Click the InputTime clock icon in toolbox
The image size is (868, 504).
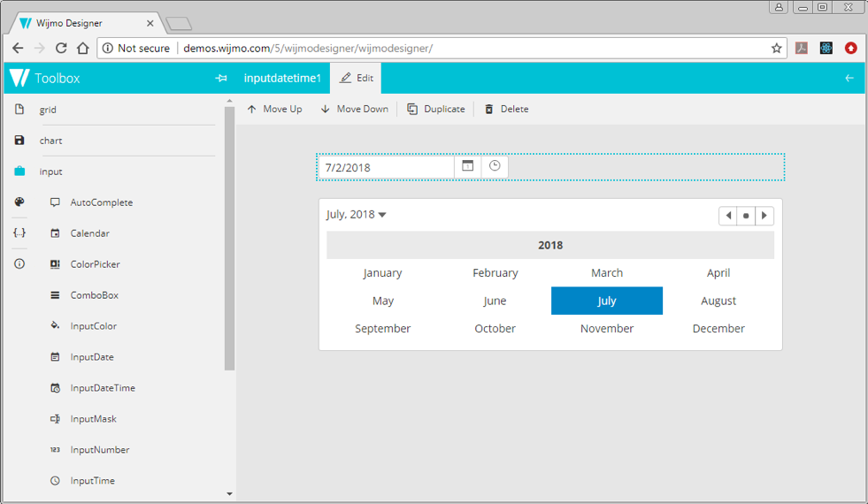(55, 481)
